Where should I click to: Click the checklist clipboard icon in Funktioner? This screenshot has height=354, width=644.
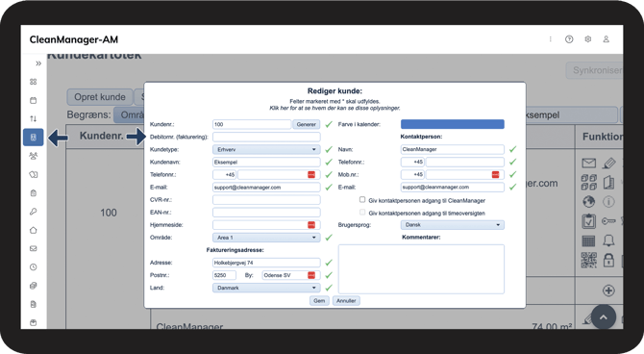coord(588,221)
